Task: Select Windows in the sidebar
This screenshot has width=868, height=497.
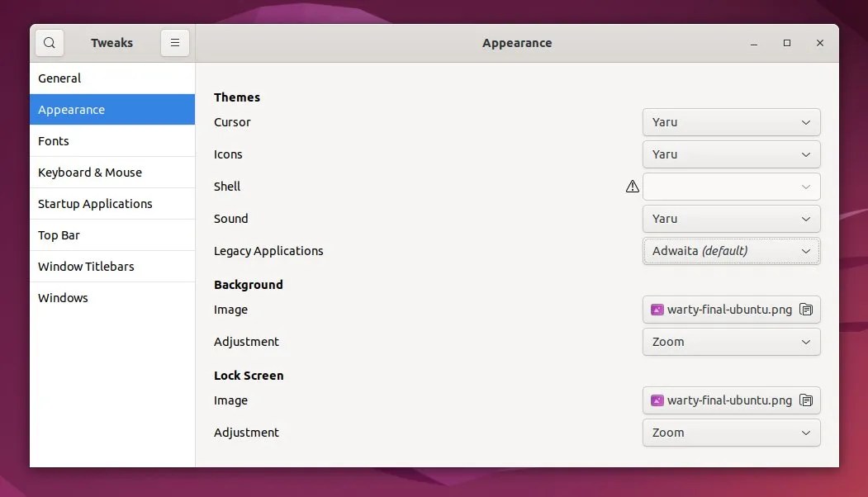Action: [112, 298]
